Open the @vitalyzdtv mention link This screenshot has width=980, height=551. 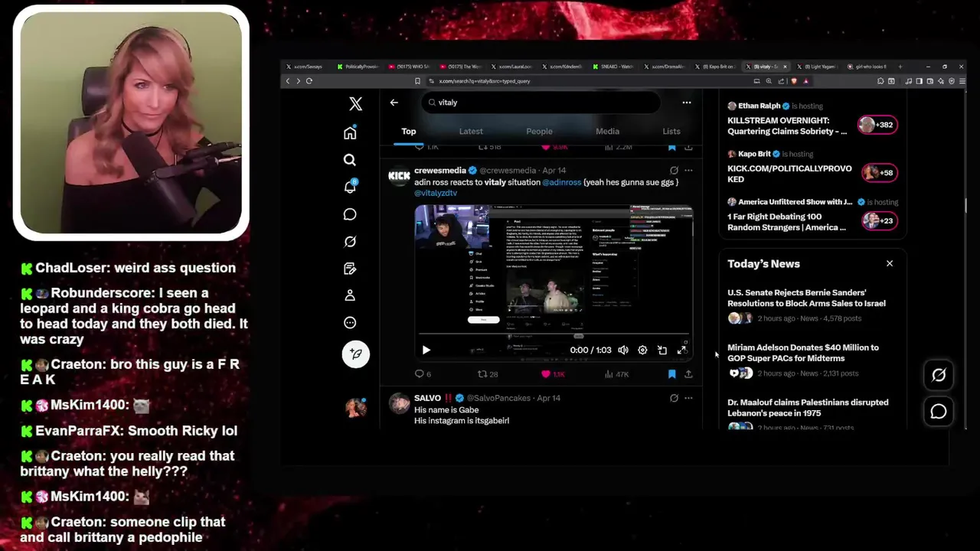coord(436,193)
